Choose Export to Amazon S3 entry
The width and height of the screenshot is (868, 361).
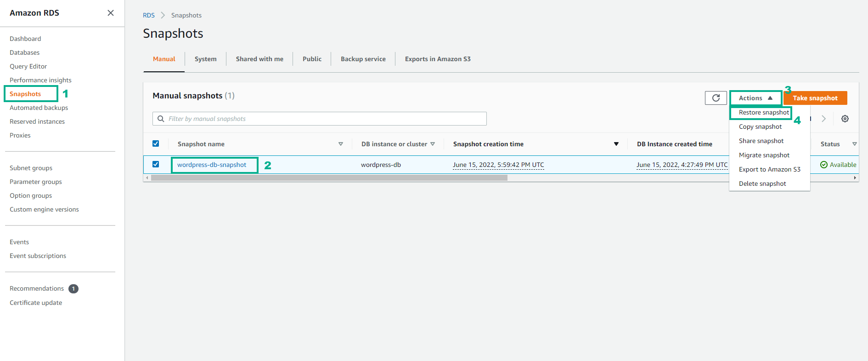(769, 169)
